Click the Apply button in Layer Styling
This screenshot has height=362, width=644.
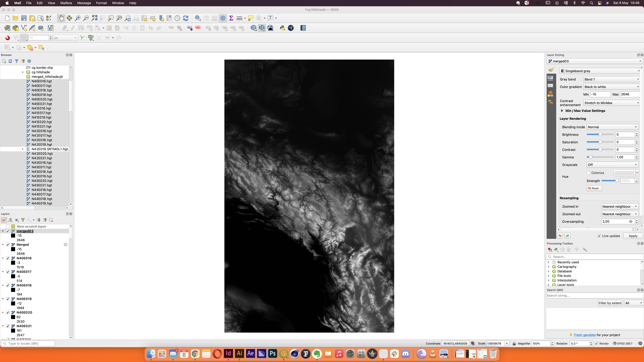click(633, 236)
